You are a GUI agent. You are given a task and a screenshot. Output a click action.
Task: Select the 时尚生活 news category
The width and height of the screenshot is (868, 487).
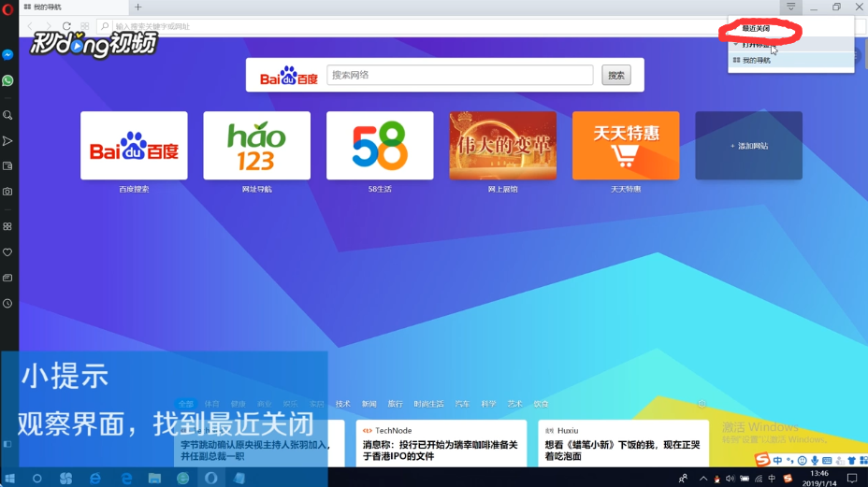pos(428,404)
